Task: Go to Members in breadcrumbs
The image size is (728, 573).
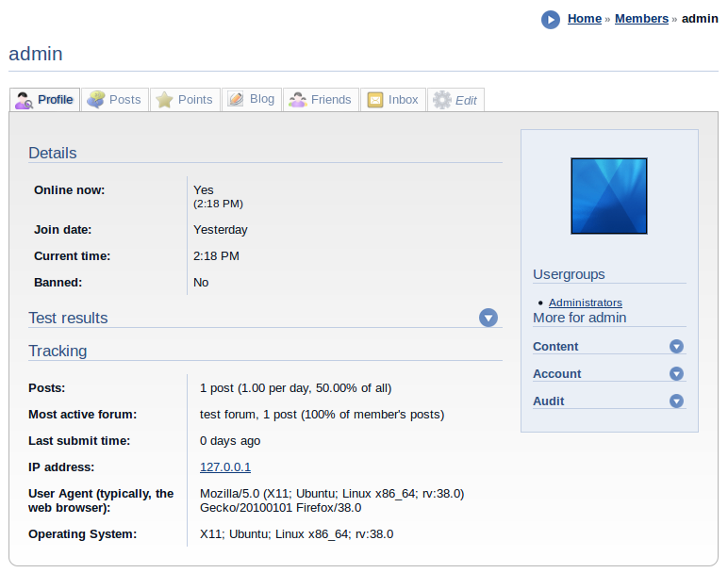Action: [641, 19]
